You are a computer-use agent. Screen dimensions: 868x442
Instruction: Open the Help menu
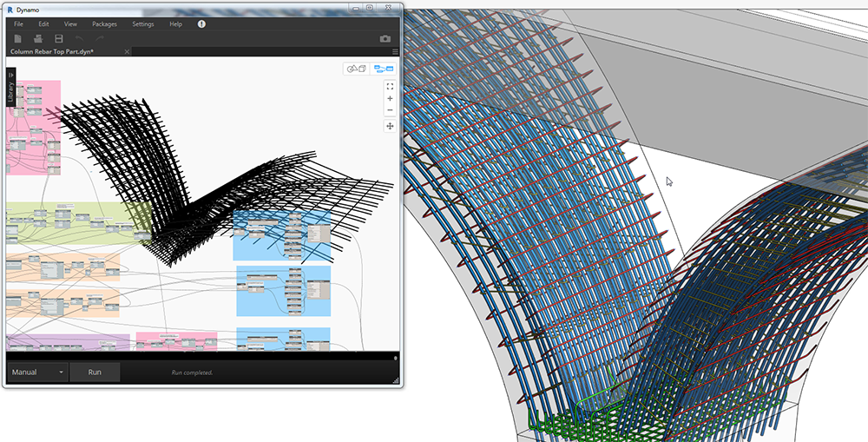pos(175,23)
